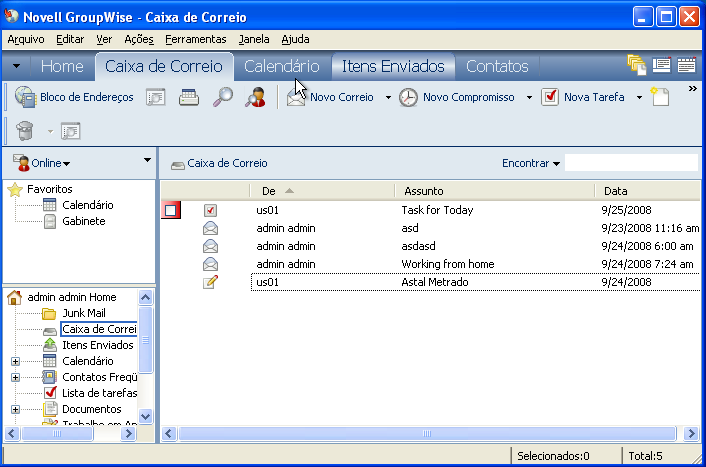
Task: Mark the Task for Today checkbox complete
Action: pyautogui.click(x=210, y=210)
